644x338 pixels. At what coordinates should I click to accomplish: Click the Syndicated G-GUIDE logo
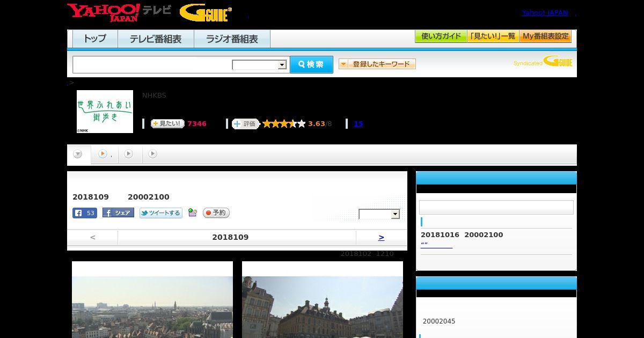point(543,62)
